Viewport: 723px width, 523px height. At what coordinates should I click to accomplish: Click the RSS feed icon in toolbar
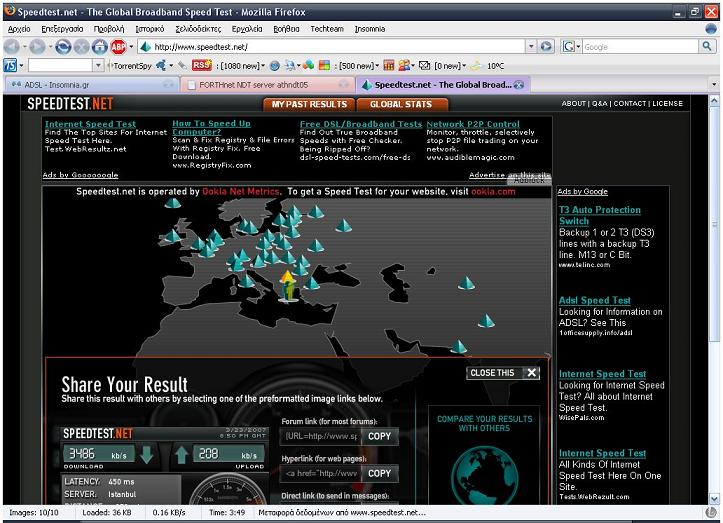coord(201,65)
